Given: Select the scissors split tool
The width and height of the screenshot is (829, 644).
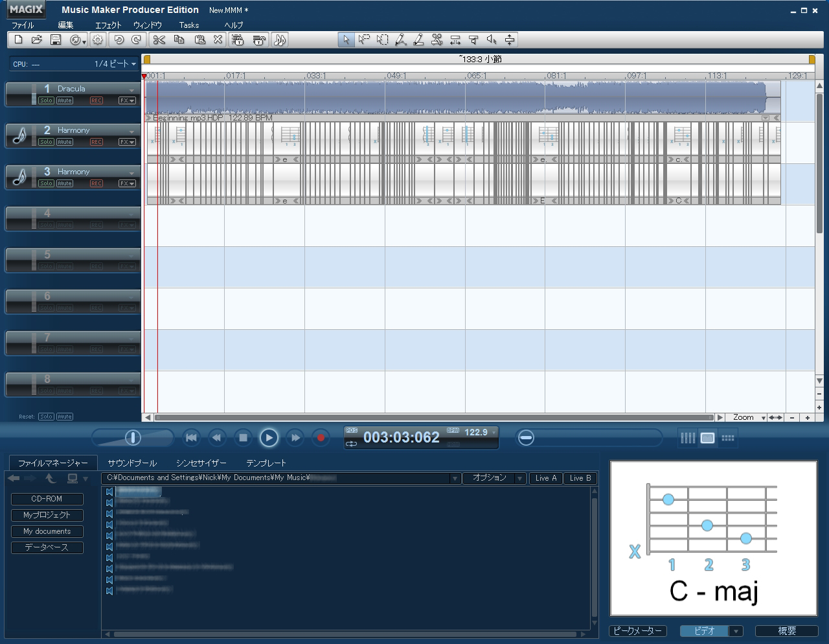Looking at the screenshot, I should pos(437,40).
